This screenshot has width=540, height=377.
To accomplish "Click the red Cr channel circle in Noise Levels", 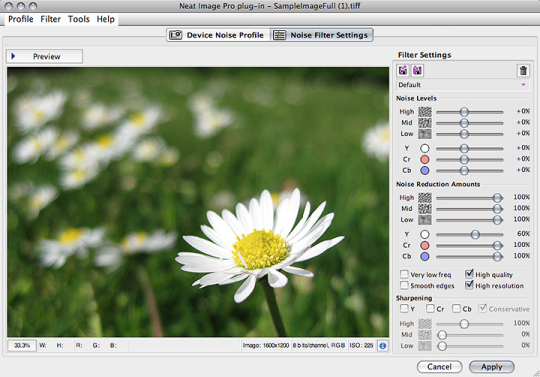I will pyautogui.click(x=425, y=159).
